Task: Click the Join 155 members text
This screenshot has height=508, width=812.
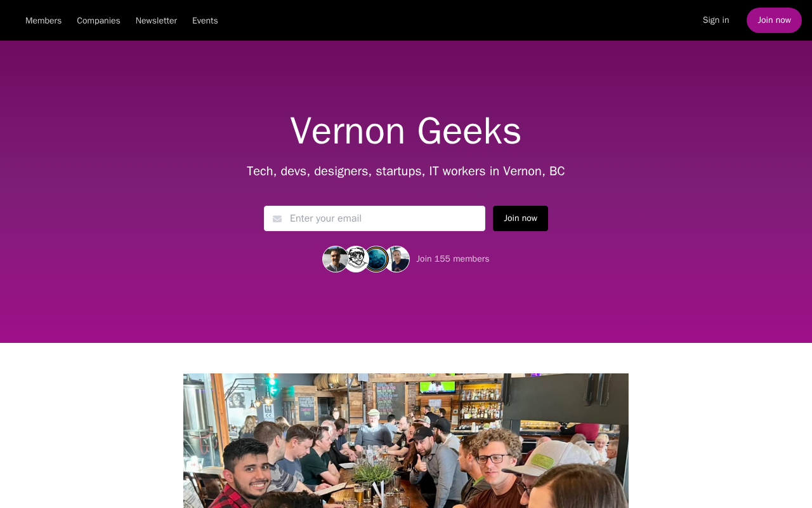Action: tap(453, 259)
